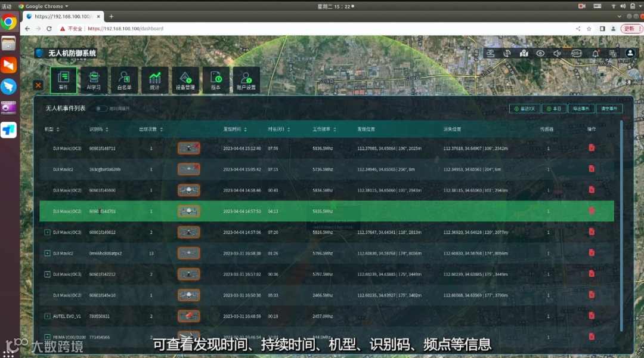This screenshot has height=358, width=644.
Task: Click the Chrome 更新 update button
Action: pos(631,29)
